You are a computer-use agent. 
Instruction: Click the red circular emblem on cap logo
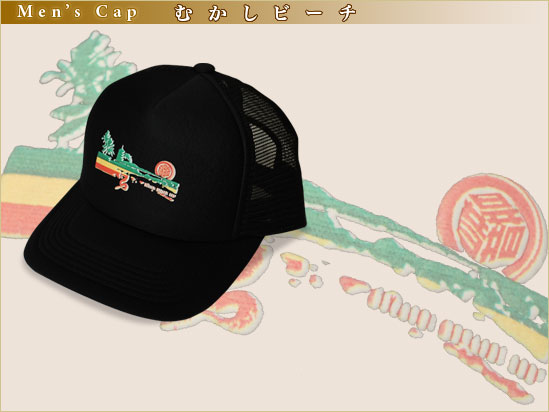[165, 170]
